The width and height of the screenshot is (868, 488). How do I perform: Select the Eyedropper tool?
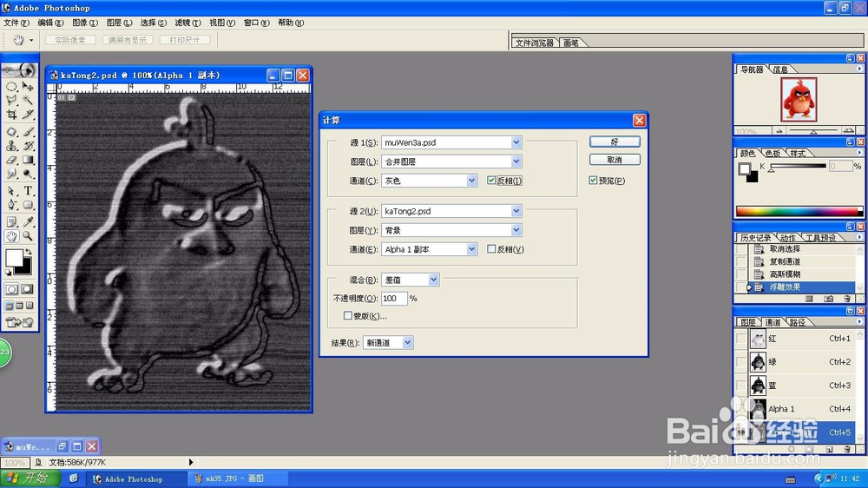[x=28, y=222]
